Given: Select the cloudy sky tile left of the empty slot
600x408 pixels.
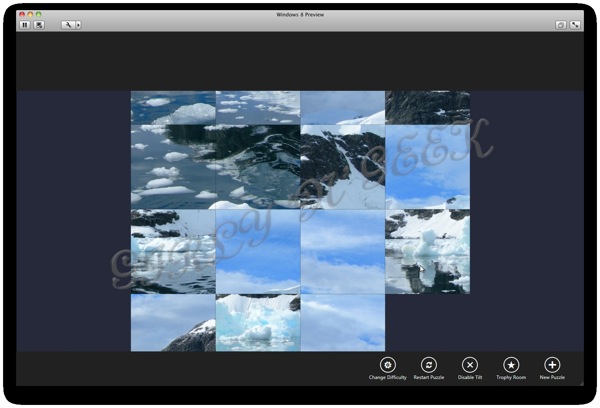Looking at the screenshot, I should (343, 323).
